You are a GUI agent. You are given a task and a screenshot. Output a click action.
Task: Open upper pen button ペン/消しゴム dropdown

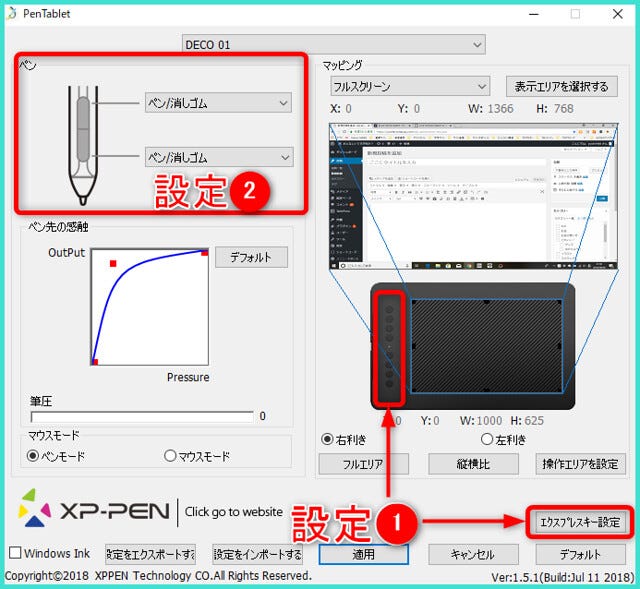(218, 102)
